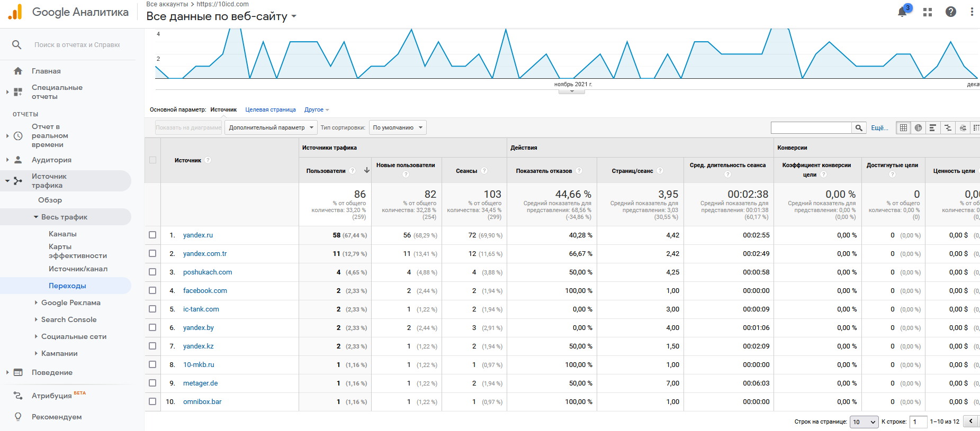Check the box for yandex.com.tr row

pos(152,253)
